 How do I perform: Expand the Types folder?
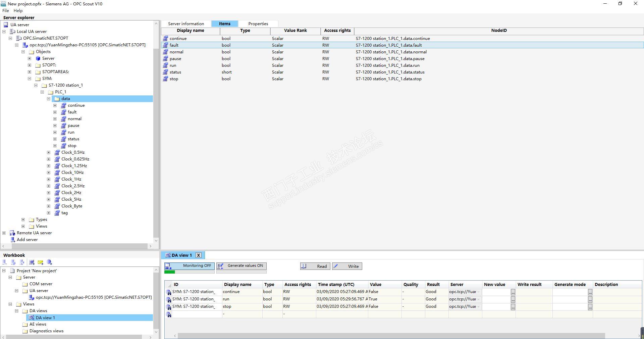coord(23,220)
